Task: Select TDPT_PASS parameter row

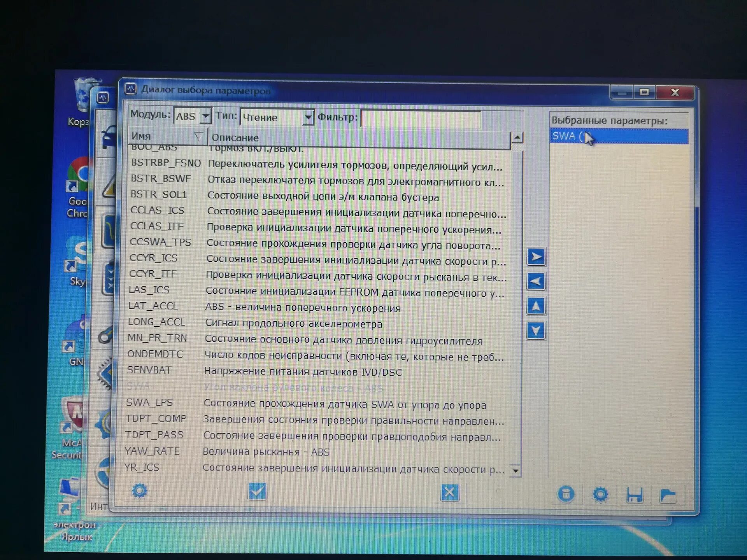Action: pos(315,436)
